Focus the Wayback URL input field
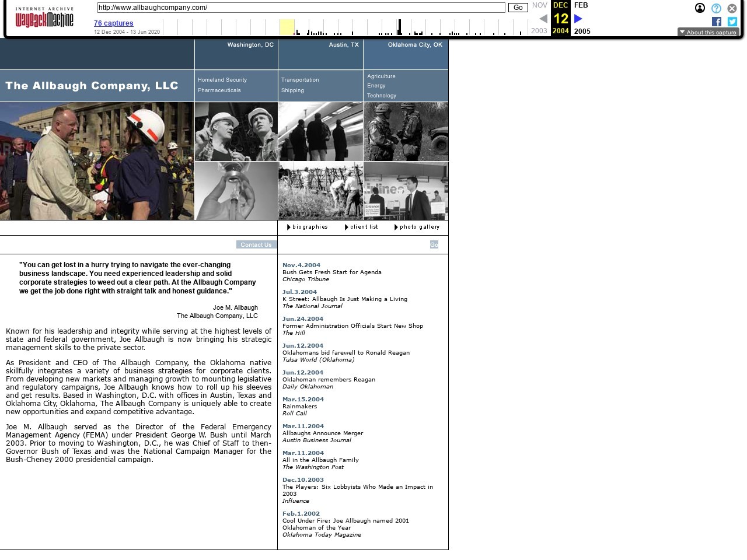Image resolution: width=747 pixels, height=560 pixels. [x=301, y=8]
